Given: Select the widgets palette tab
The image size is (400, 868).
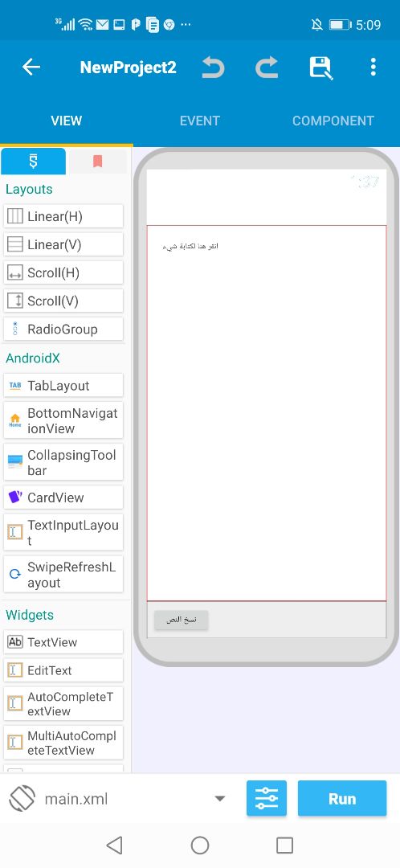Looking at the screenshot, I should pos(33,162).
